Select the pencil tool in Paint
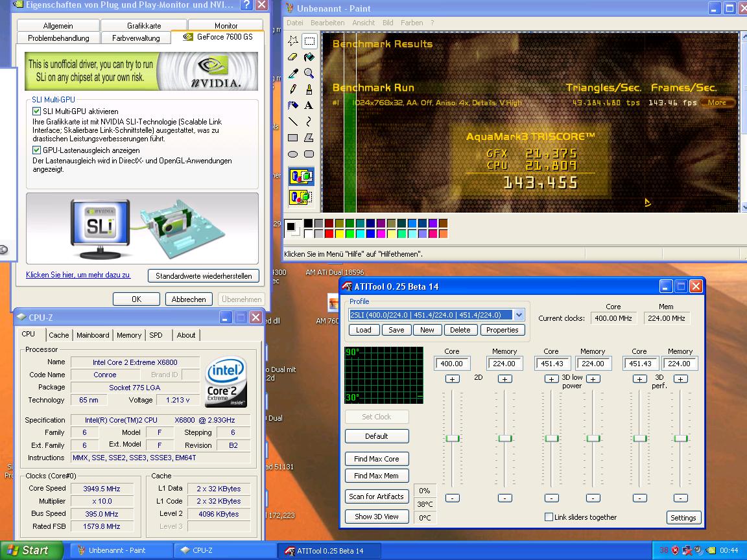The width and height of the screenshot is (747, 560). point(293,89)
